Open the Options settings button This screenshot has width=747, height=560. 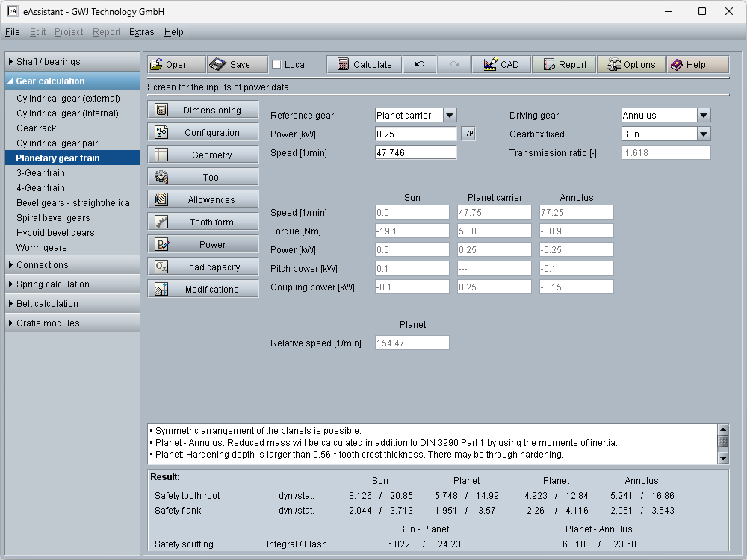(x=631, y=65)
